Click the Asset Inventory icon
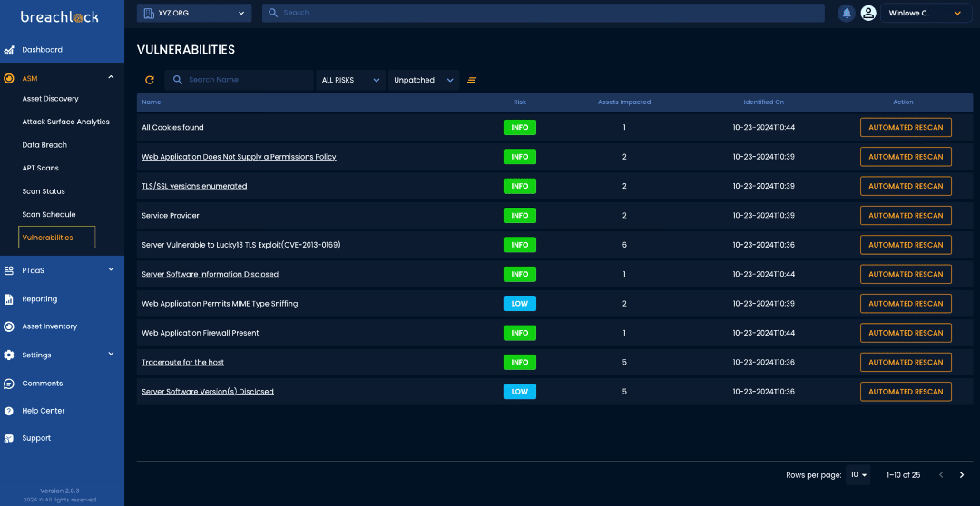Viewport: 980px width, 506px height. point(9,326)
